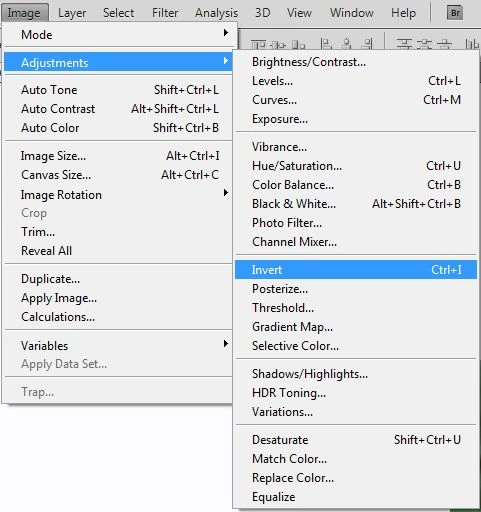Expand the Variables submenu
The width and height of the screenshot is (481, 512).
tap(118, 345)
